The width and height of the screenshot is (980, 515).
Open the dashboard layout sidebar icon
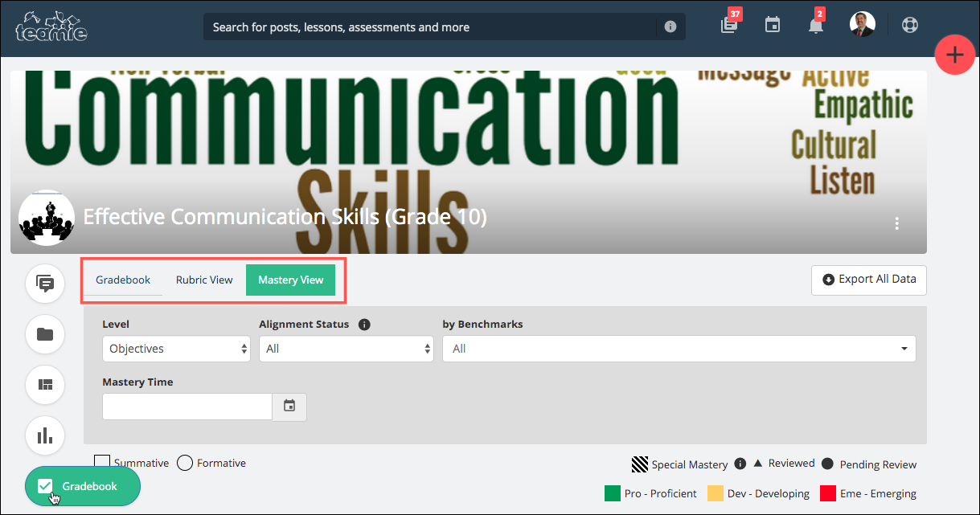45,385
